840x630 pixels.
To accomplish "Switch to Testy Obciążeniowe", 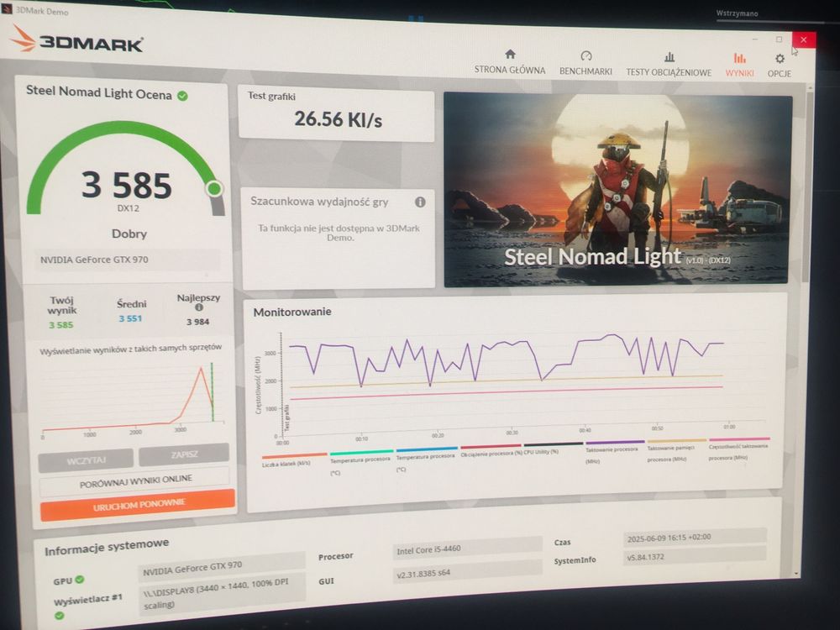I will 669,65.
